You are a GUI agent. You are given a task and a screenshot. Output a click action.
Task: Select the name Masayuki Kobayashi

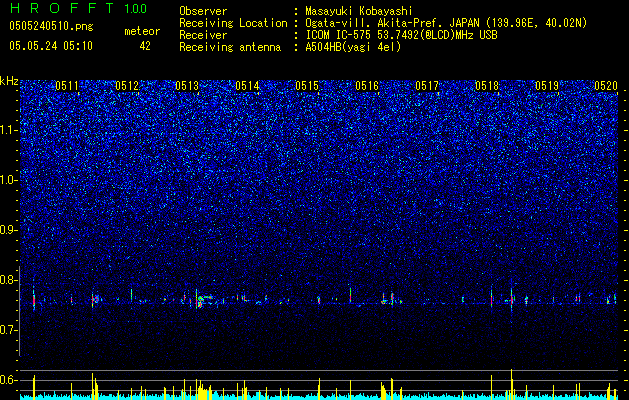[x=358, y=11]
